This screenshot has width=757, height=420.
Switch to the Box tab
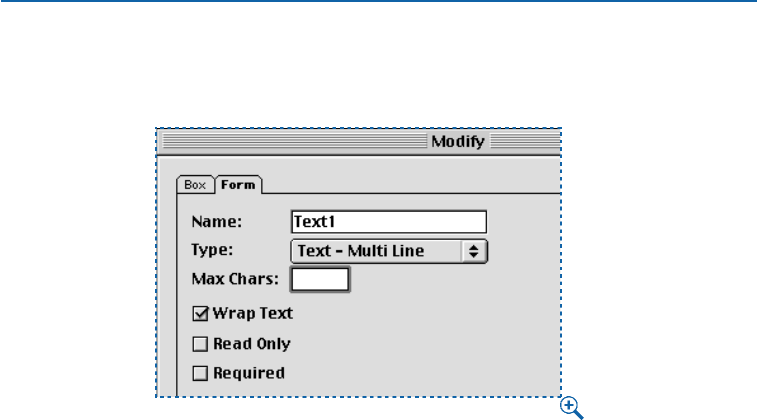(x=194, y=185)
